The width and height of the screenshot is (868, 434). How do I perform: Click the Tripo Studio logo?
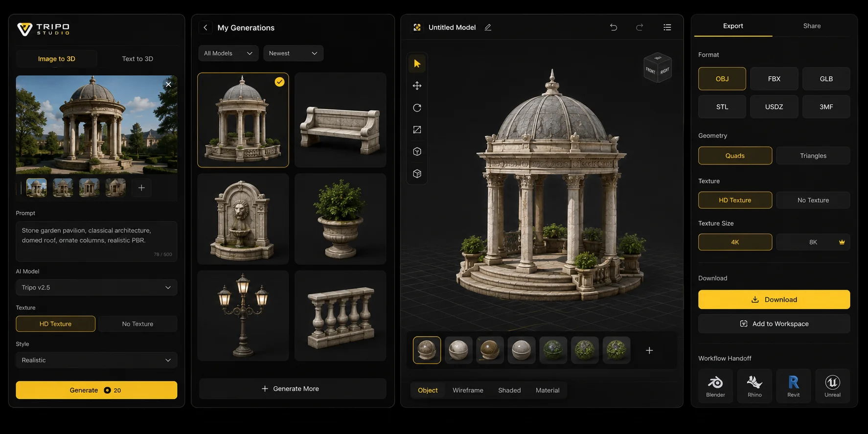tap(44, 29)
